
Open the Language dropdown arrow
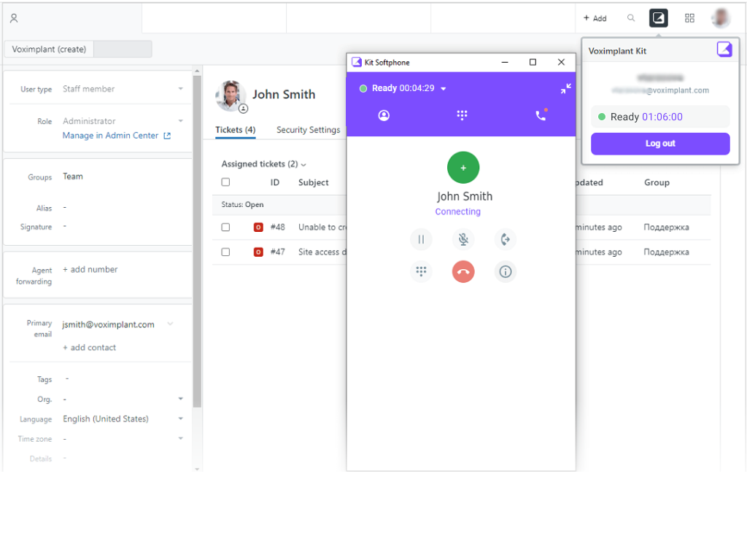(x=181, y=419)
